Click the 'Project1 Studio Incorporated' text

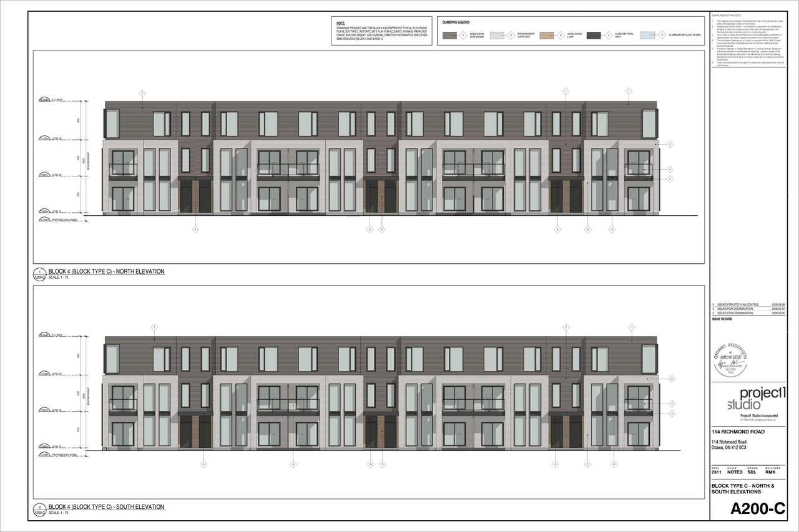[759, 415]
